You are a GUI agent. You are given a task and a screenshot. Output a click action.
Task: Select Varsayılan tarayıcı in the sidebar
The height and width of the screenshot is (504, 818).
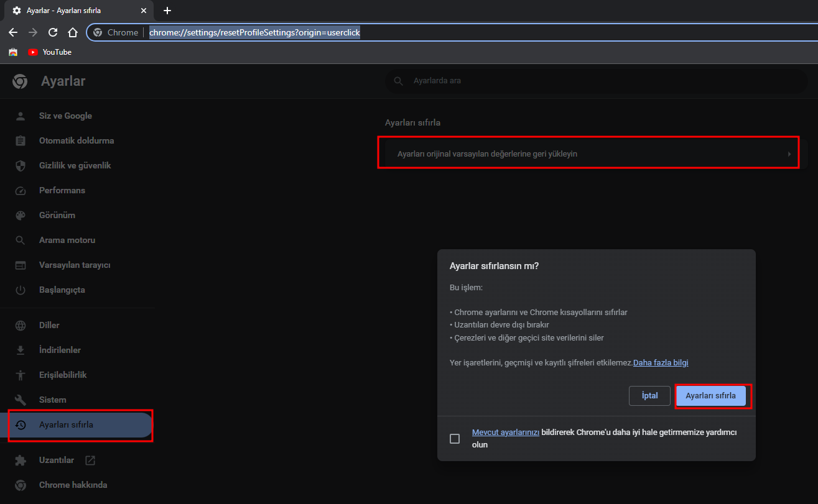tap(75, 265)
